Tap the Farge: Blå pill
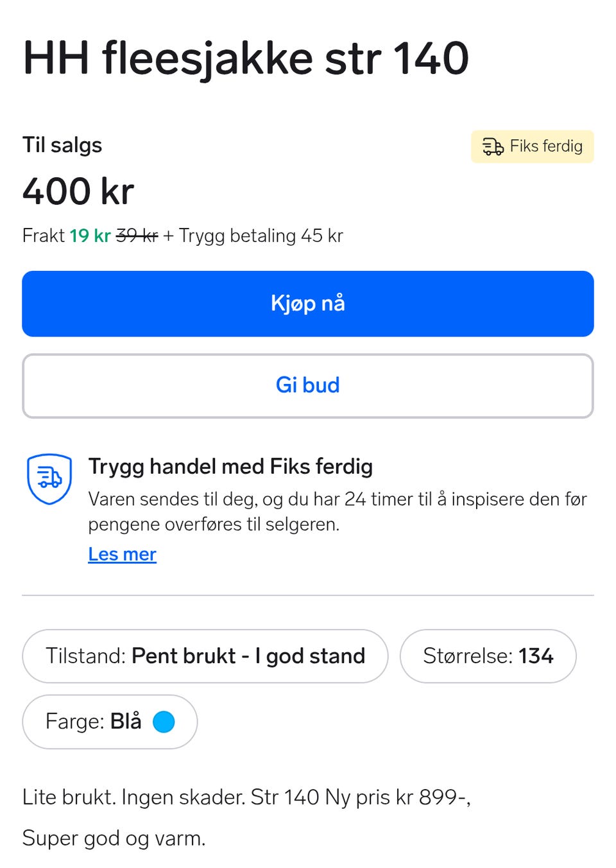616x868 pixels. point(110,722)
